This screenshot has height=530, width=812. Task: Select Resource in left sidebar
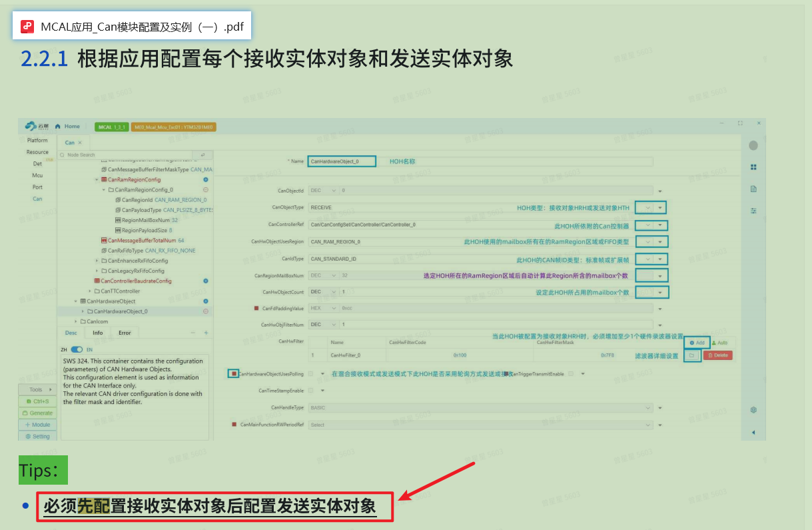[x=37, y=152]
